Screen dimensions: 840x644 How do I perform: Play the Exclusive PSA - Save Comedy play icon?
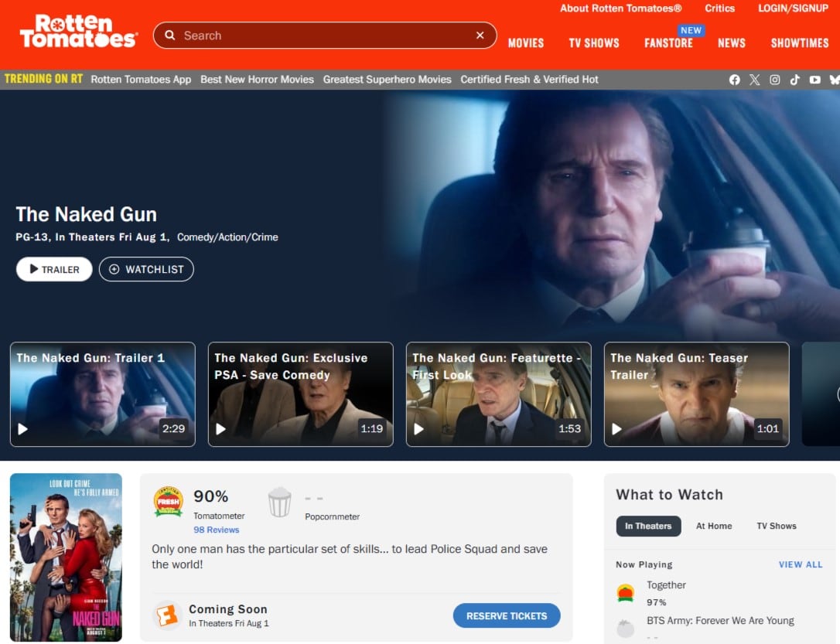tap(220, 429)
